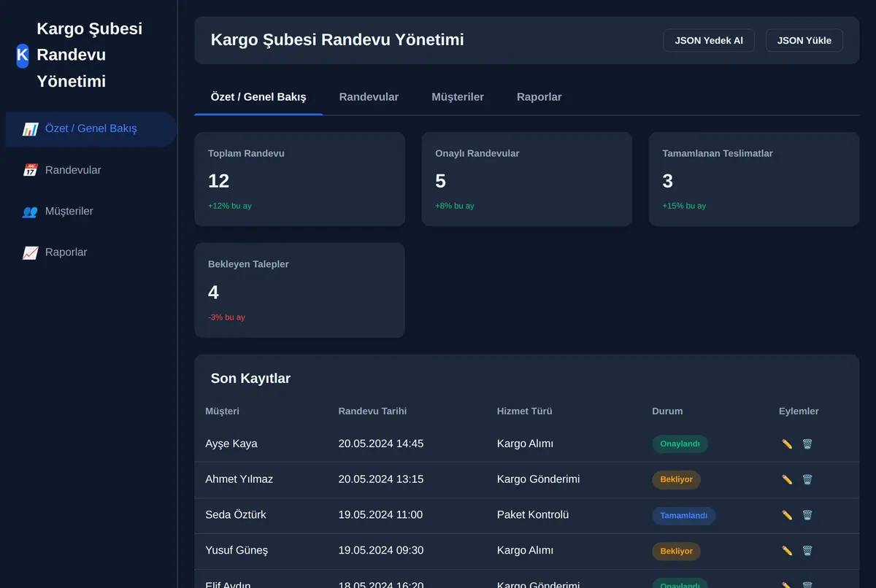Click the trend chart icon beside Raporlar

click(30, 252)
